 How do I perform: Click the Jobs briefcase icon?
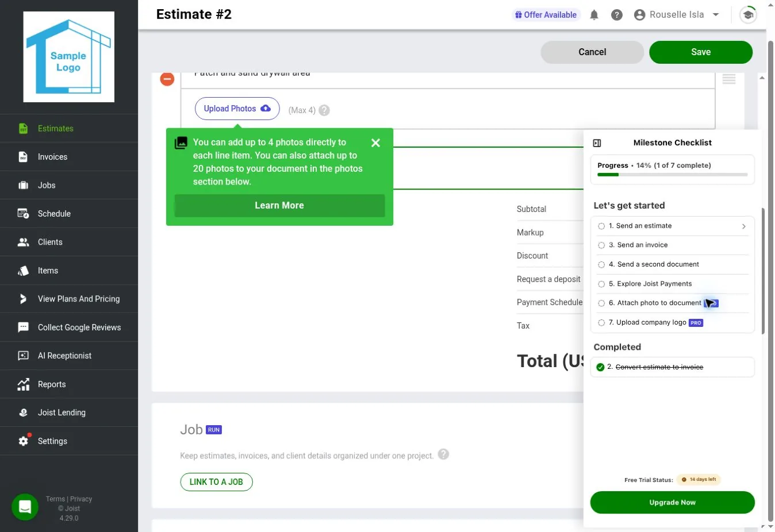tap(23, 185)
